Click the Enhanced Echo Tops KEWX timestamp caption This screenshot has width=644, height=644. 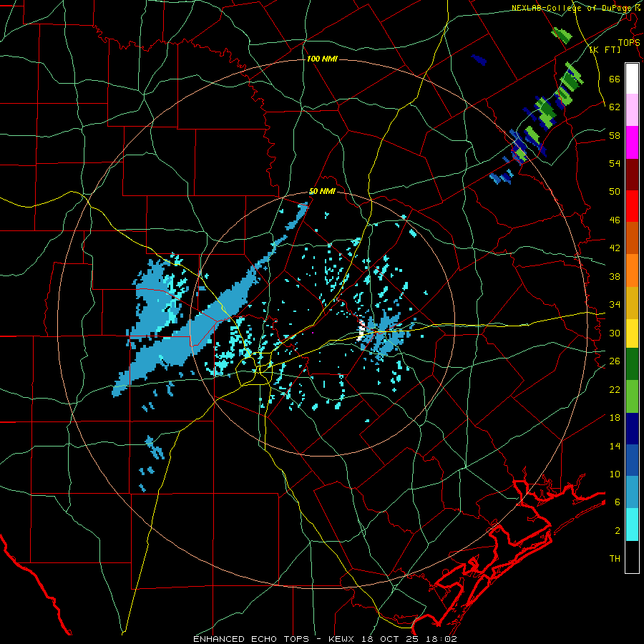[325, 639]
